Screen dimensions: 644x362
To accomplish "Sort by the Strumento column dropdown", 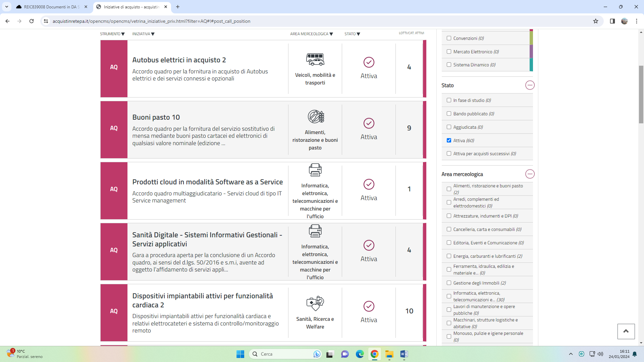I will [112, 34].
